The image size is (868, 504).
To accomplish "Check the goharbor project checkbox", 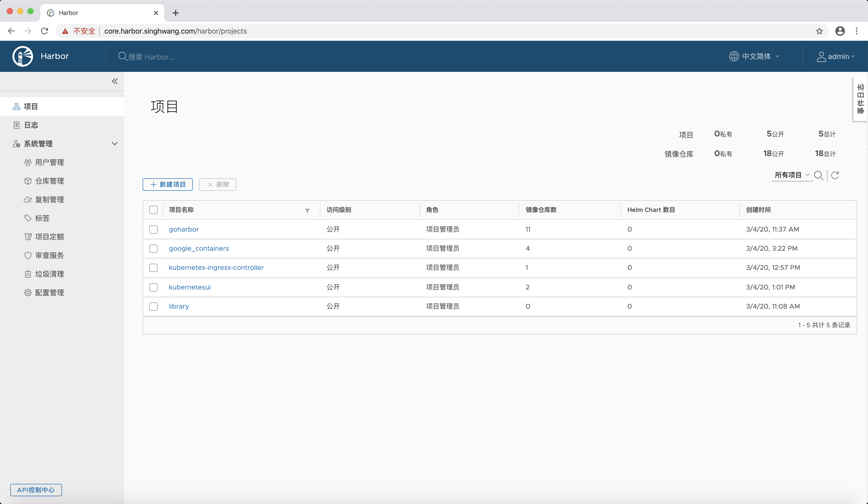I will (153, 230).
